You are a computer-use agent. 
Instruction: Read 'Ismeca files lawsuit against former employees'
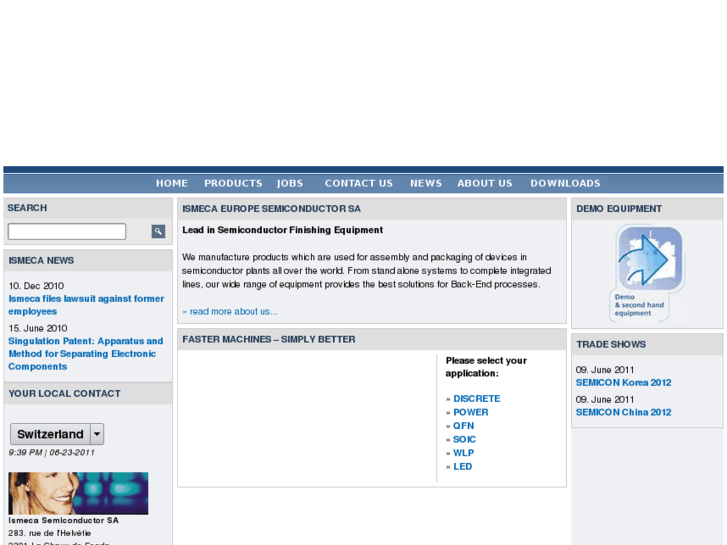click(86, 305)
